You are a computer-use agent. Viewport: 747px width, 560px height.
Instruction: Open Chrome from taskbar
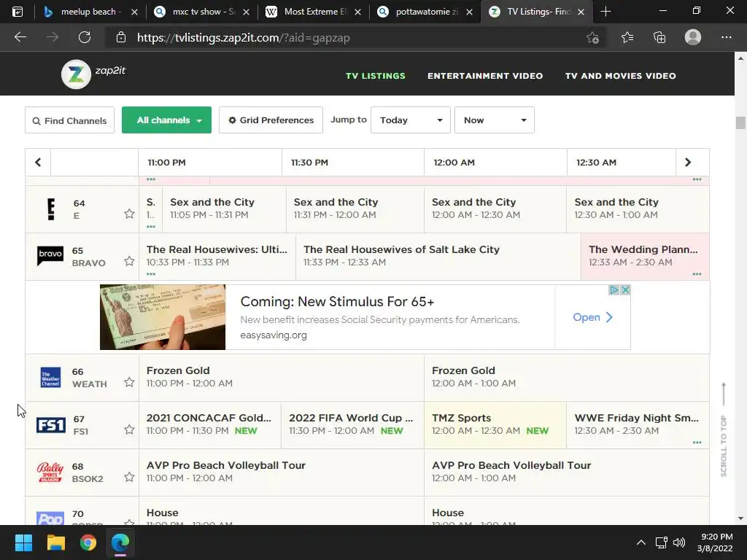[88, 542]
